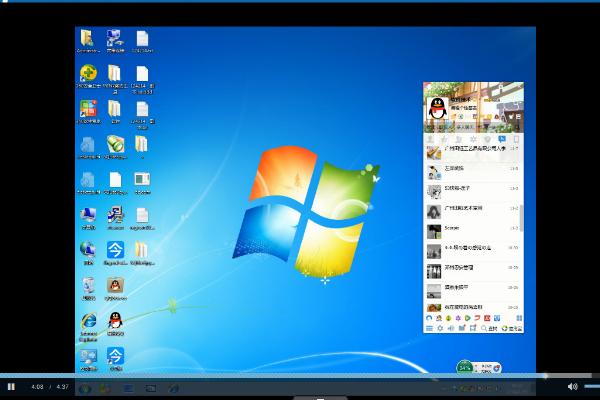Image resolution: width=600 pixels, height=400 pixels.
Task: Select the installer computer-and-box desktop icon
Action: pos(115,218)
